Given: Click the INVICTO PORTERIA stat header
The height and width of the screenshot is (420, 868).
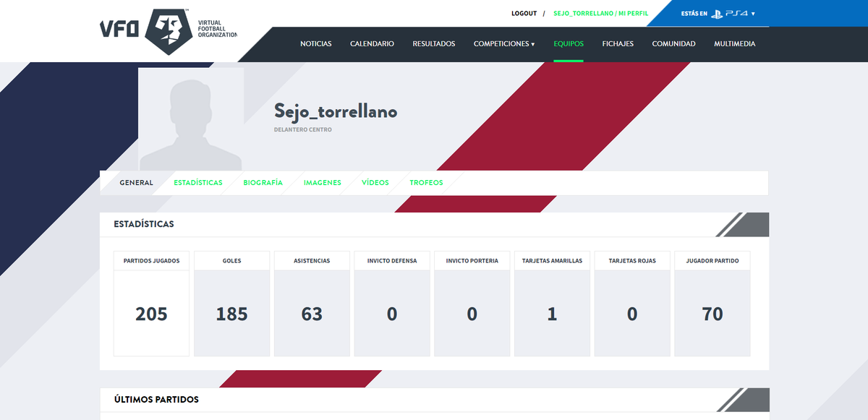Looking at the screenshot, I should pos(472,261).
